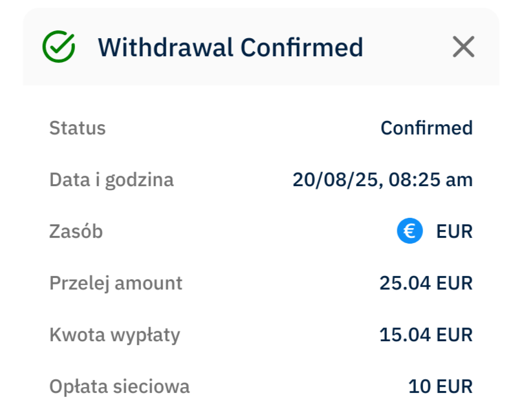Click the Opłata sieciowa label
The width and height of the screenshot is (524, 420).
[x=120, y=386]
